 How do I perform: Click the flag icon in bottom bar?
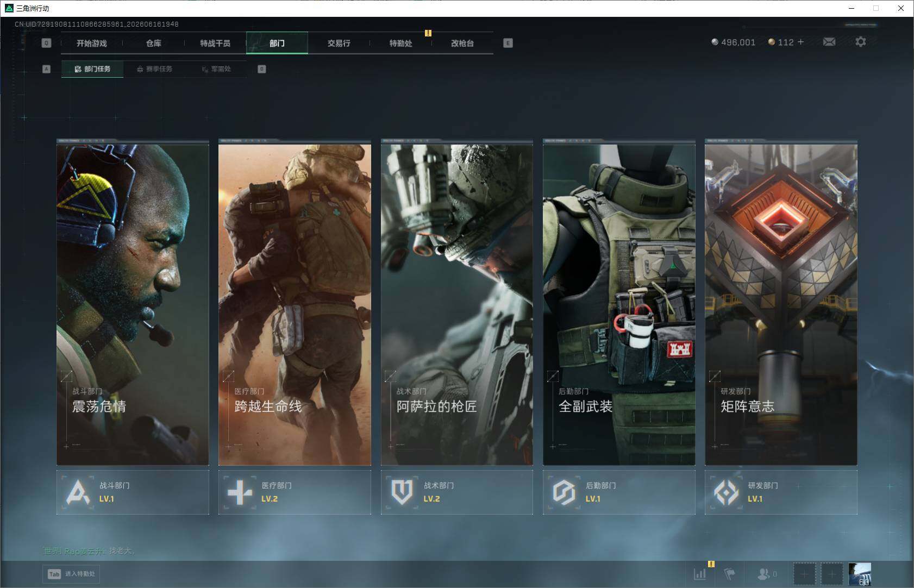click(x=730, y=574)
